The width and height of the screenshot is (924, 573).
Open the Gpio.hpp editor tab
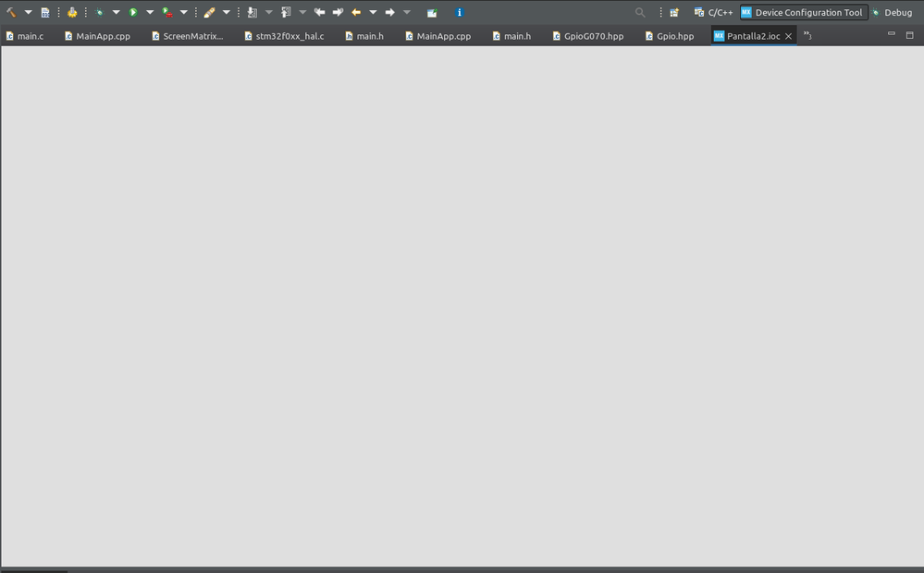(x=670, y=36)
